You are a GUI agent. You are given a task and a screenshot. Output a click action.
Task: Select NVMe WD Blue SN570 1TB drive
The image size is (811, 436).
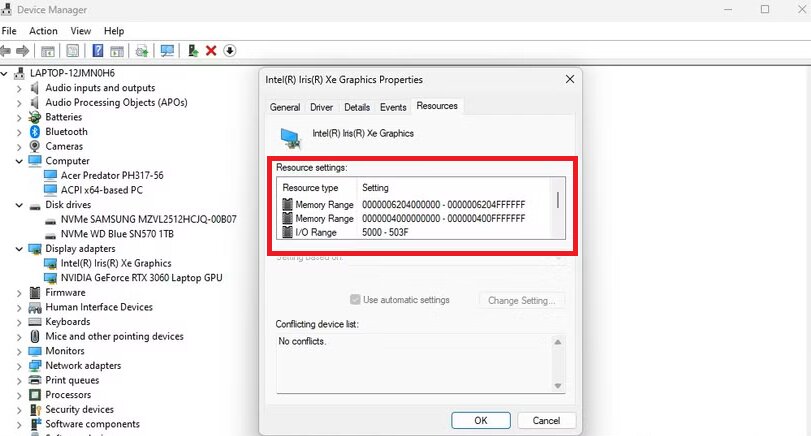[117, 234]
